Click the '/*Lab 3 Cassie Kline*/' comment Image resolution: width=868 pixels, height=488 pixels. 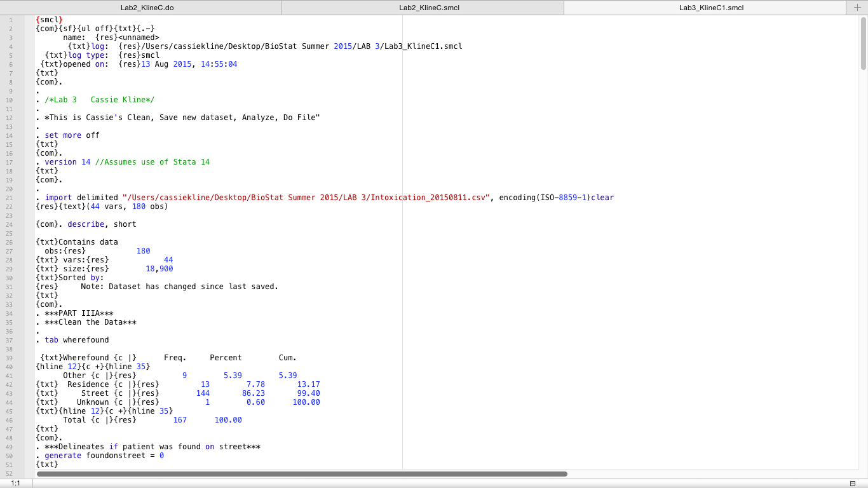click(100, 100)
